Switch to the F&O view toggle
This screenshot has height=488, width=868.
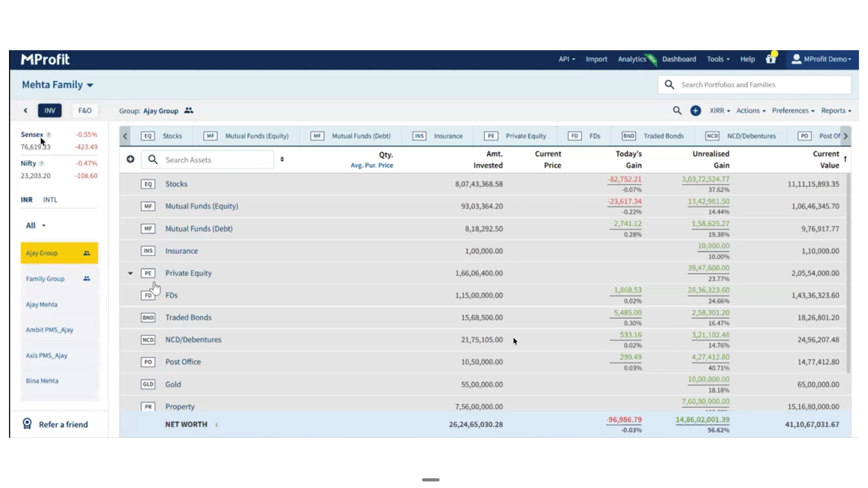point(85,110)
